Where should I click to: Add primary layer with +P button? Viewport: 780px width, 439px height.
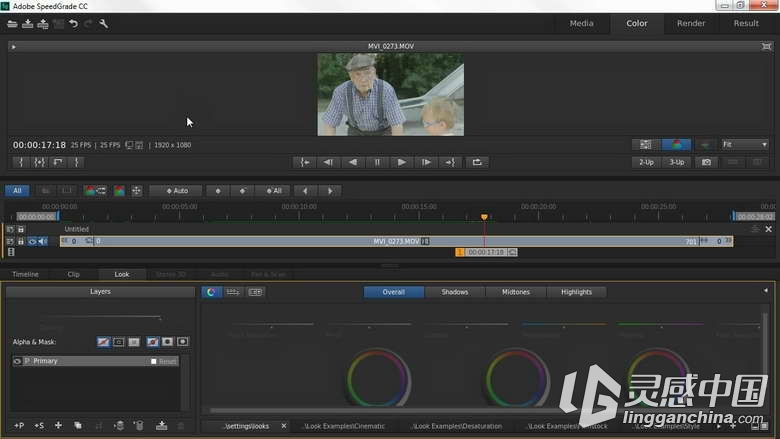coord(19,426)
